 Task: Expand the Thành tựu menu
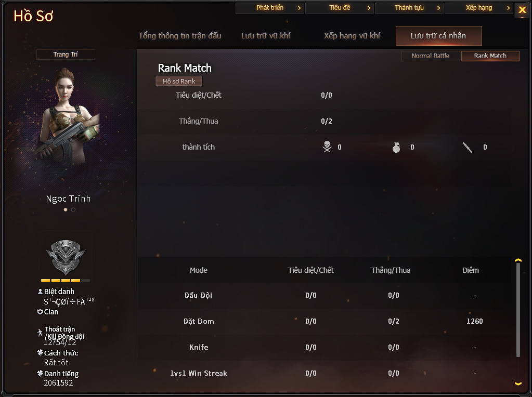click(x=409, y=8)
